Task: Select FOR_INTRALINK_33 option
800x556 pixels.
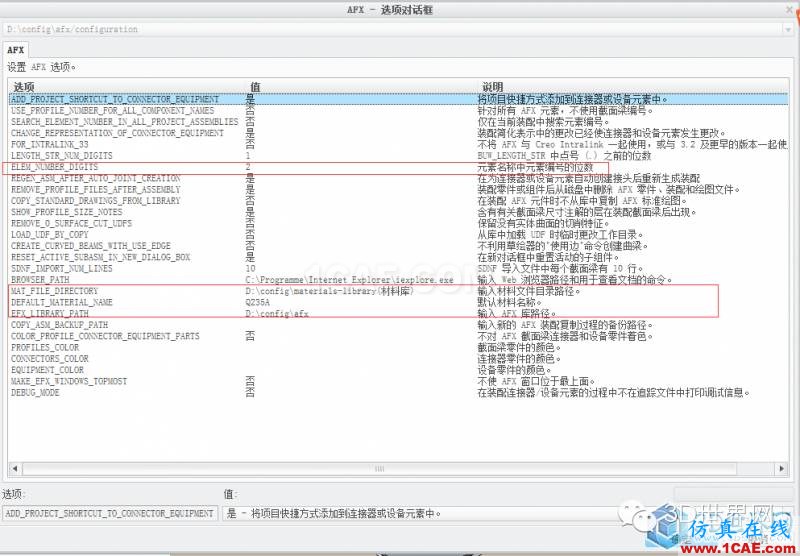Action: [x=49, y=144]
